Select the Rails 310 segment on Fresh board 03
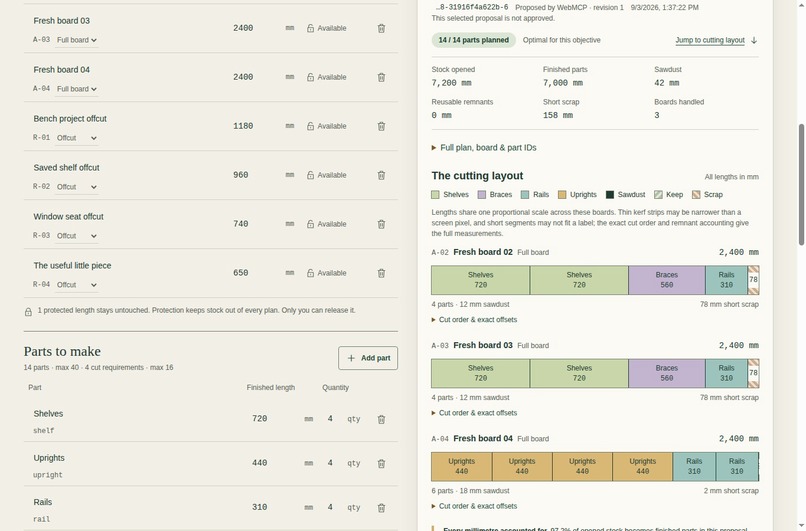The width and height of the screenshot is (806, 531). click(x=726, y=373)
